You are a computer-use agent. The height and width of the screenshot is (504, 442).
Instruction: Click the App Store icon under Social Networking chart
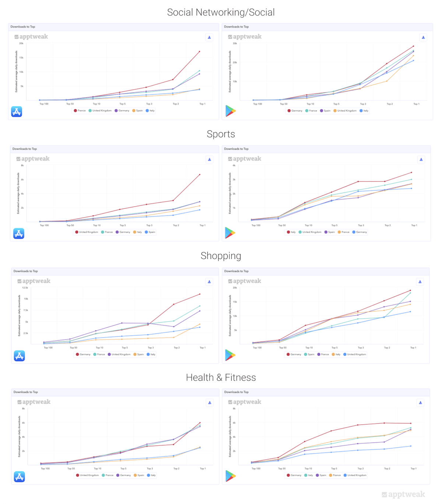pyautogui.click(x=17, y=112)
